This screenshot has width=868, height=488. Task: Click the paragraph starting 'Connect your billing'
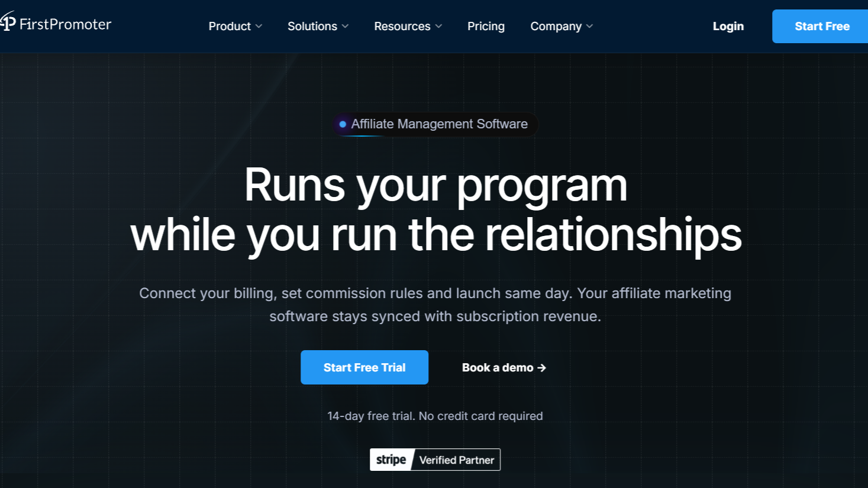pos(435,305)
